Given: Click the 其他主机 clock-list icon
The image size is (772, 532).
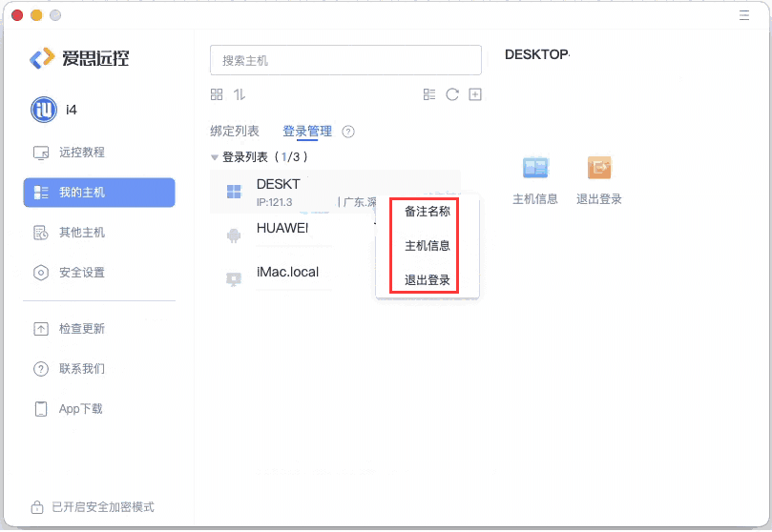Looking at the screenshot, I should tap(41, 233).
